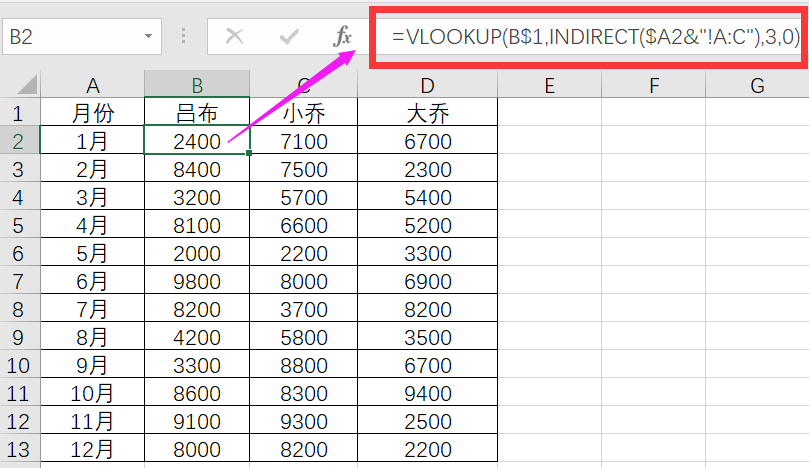This screenshot has width=809, height=468.
Task: Click header cell 大乔
Action: [x=427, y=114]
